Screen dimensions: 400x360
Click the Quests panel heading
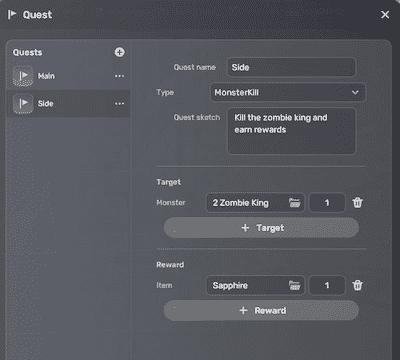27,52
